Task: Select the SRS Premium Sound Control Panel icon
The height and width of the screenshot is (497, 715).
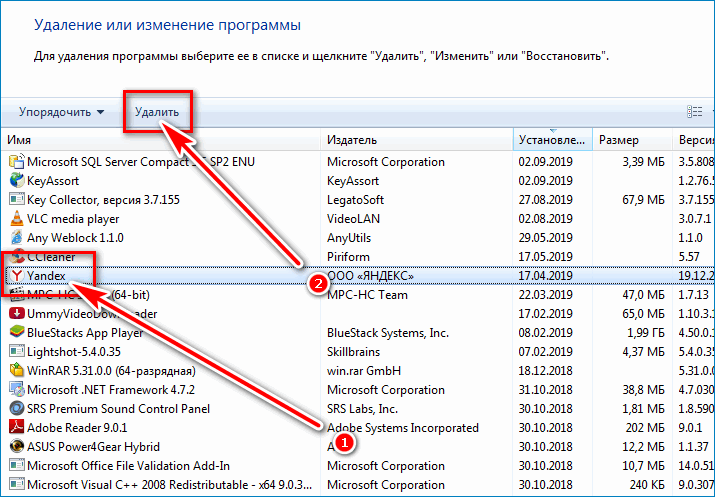Action: coord(16,408)
